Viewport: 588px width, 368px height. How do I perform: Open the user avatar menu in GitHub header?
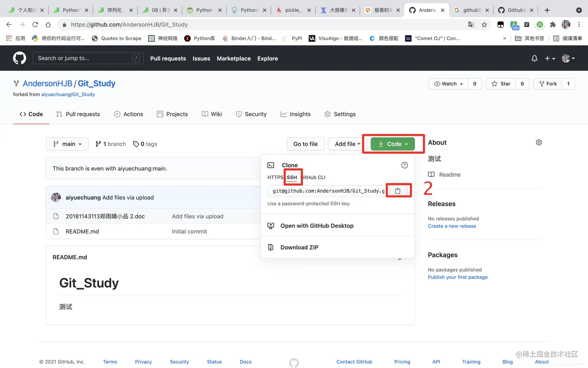(568, 58)
